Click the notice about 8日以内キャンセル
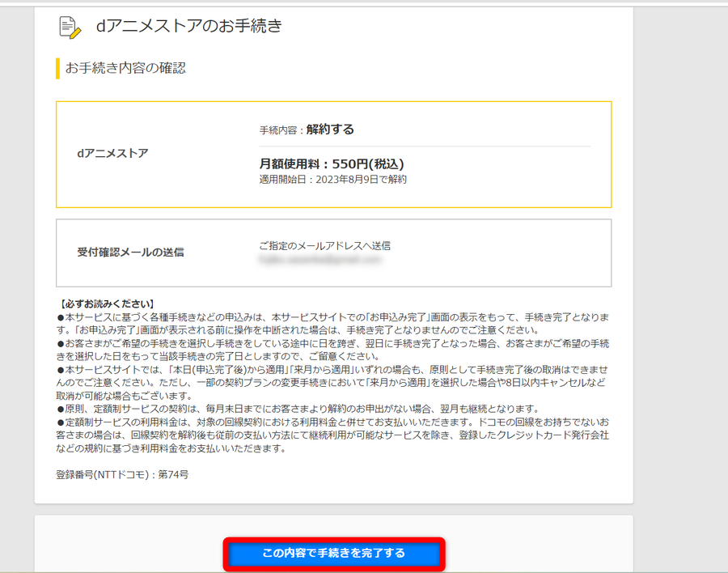Viewport: 728px width, 573px height. pyautogui.click(x=333, y=383)
